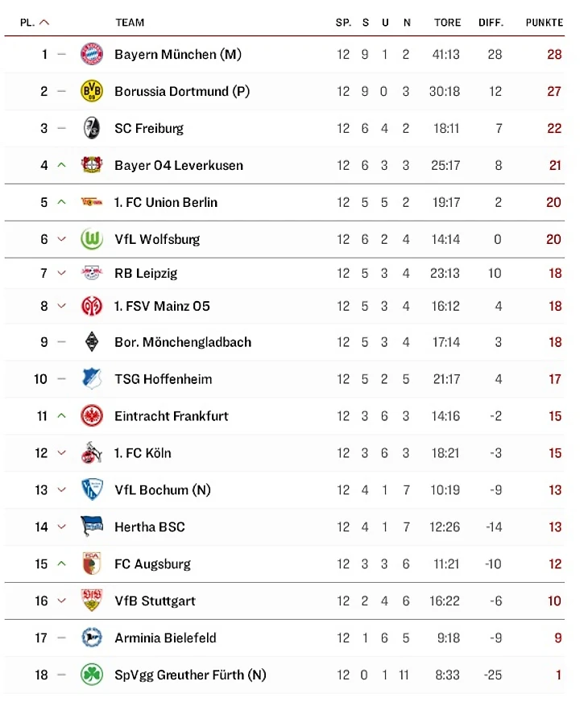
Task: Click the VfL Wolfsburg logo icon
Action: click(92, 239)
